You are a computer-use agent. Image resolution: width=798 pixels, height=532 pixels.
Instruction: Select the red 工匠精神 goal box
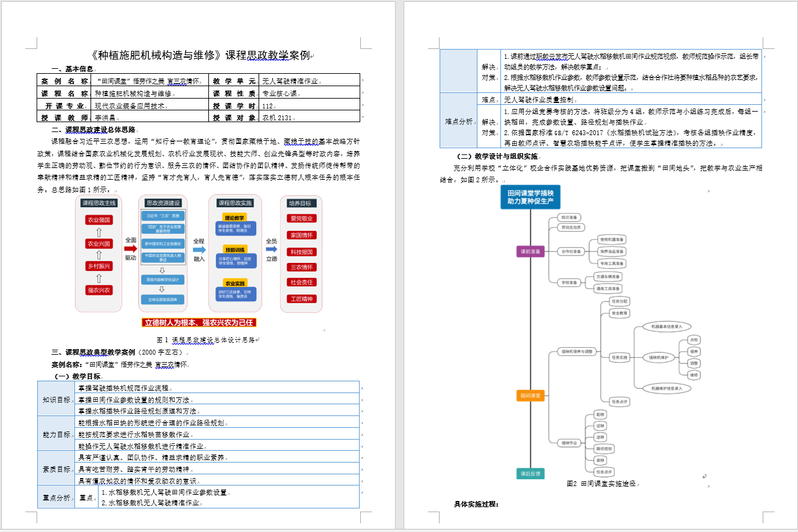click(302, 299)
